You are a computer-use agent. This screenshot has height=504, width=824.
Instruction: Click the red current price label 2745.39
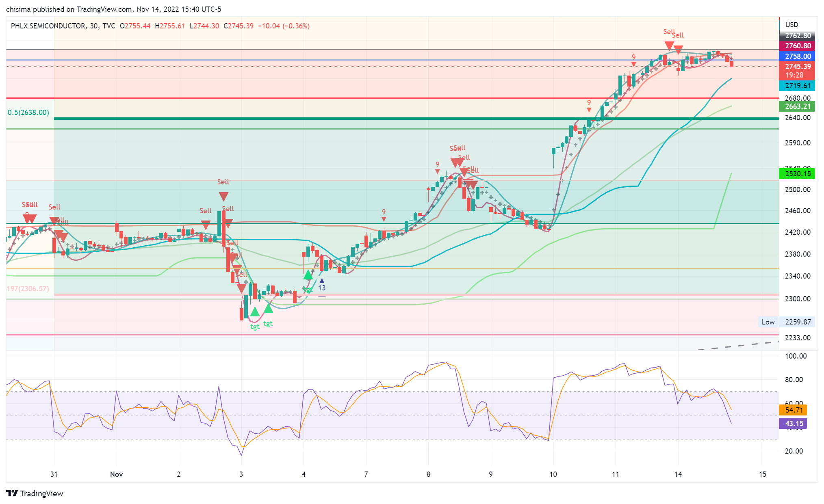[x=798, y=67]
